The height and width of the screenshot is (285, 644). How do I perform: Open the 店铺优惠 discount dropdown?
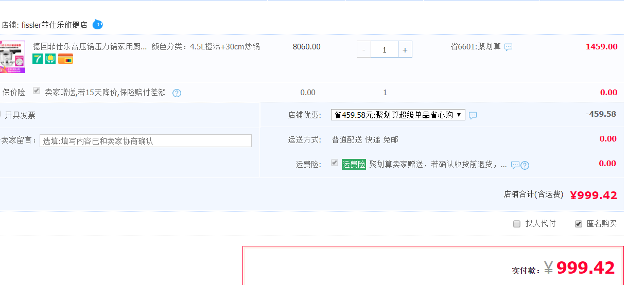[398, 115]
